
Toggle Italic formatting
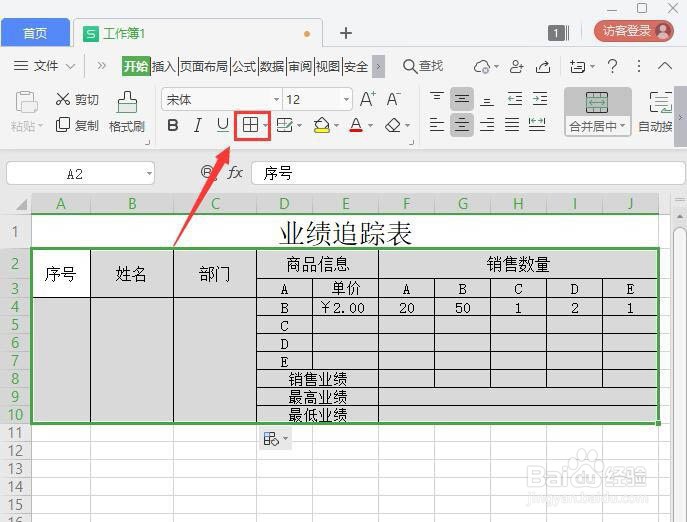[197, 126]
